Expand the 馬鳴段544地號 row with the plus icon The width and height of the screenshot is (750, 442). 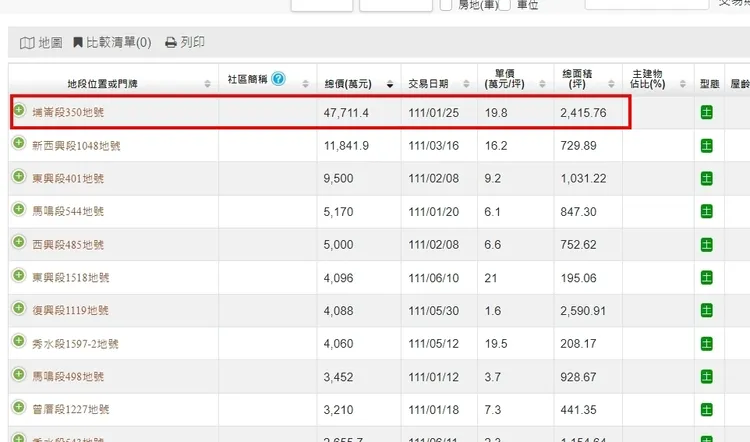pyautogui.click(x=19, y=209)
